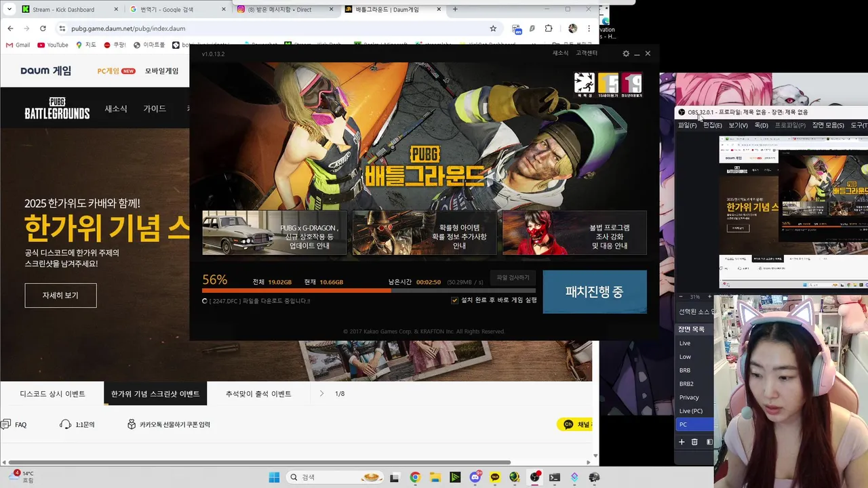The height and width of the screenshot is (488, 868).
Task: Open Chrome profile avatar
Action: 572,28
